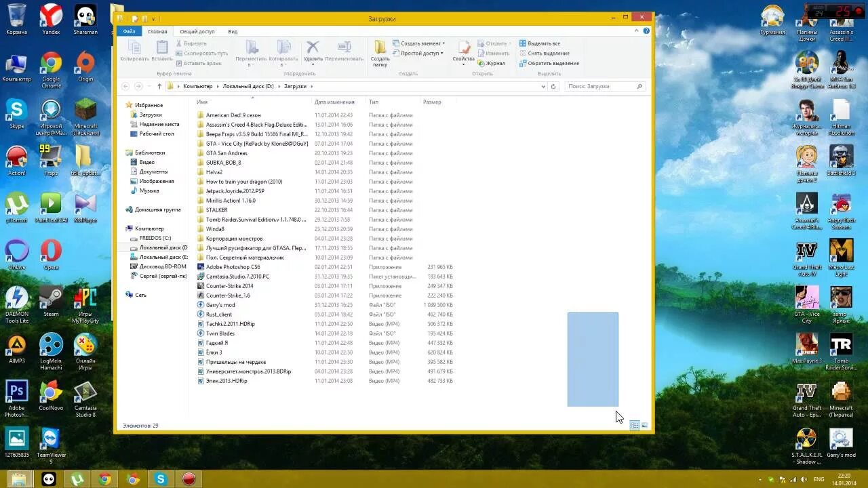Click the ribbon help question mark icon

(646, 31)
